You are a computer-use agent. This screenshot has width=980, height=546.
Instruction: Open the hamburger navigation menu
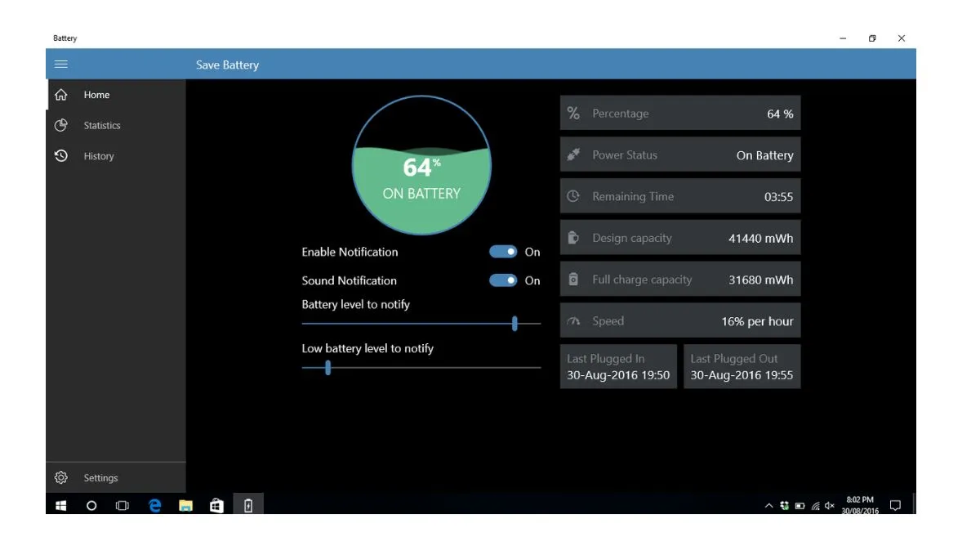(61, 65)
